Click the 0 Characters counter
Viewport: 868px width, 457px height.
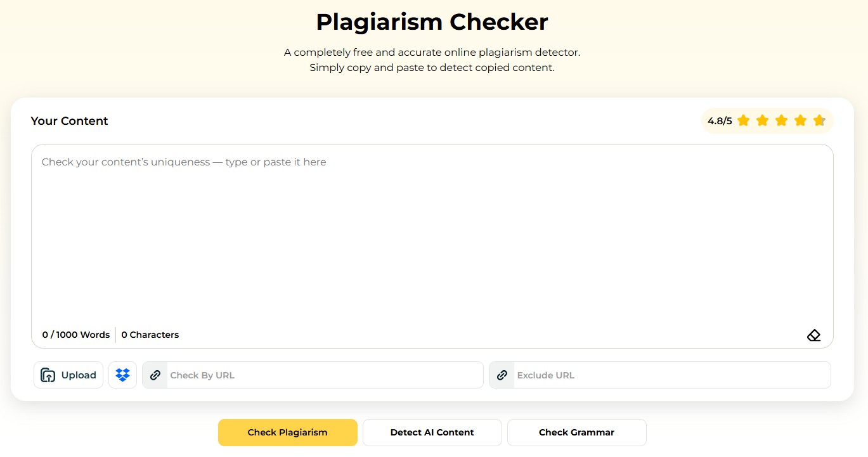[150, 335]
